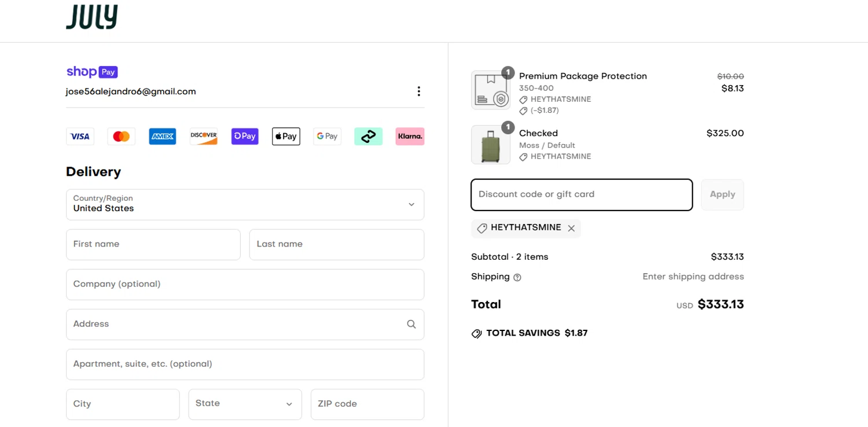Focus the Discount code or gift card field
The height and width of the screenshot is (427, 868).
[582, 194]
